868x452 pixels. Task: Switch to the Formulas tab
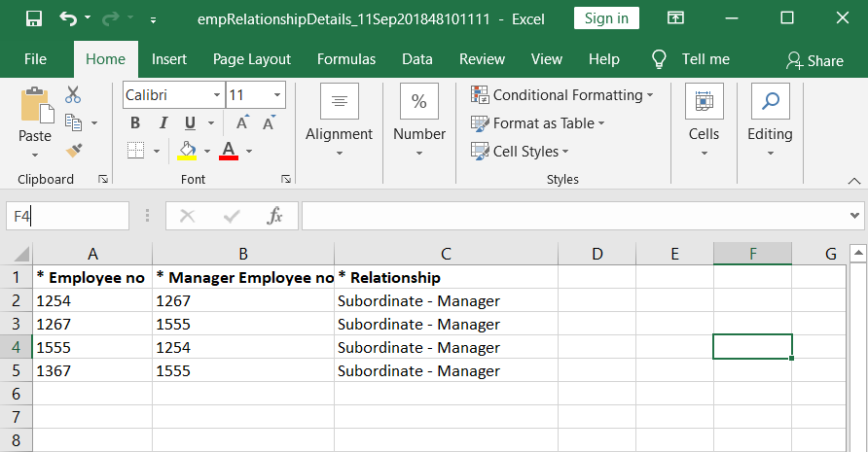tap(346, 59)
